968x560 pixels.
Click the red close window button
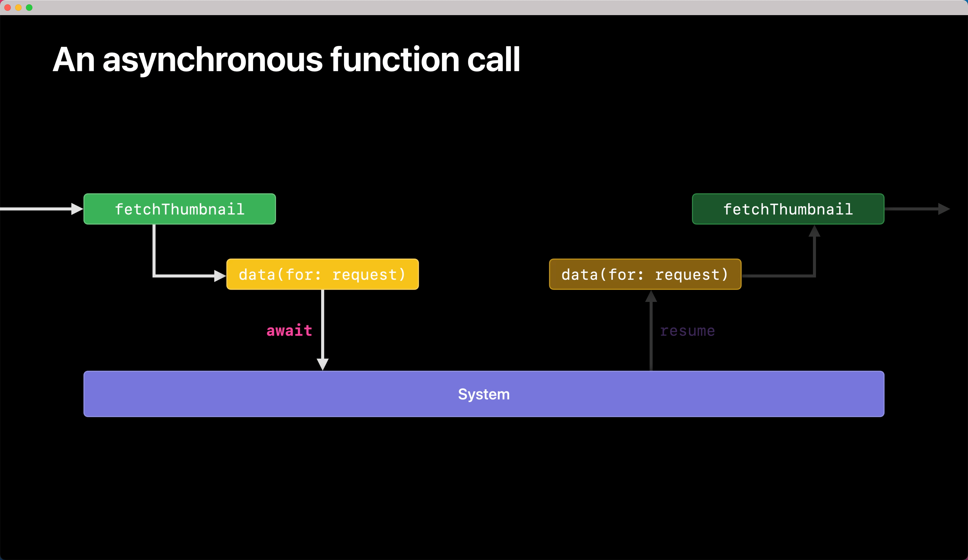(x=7, y=8)
